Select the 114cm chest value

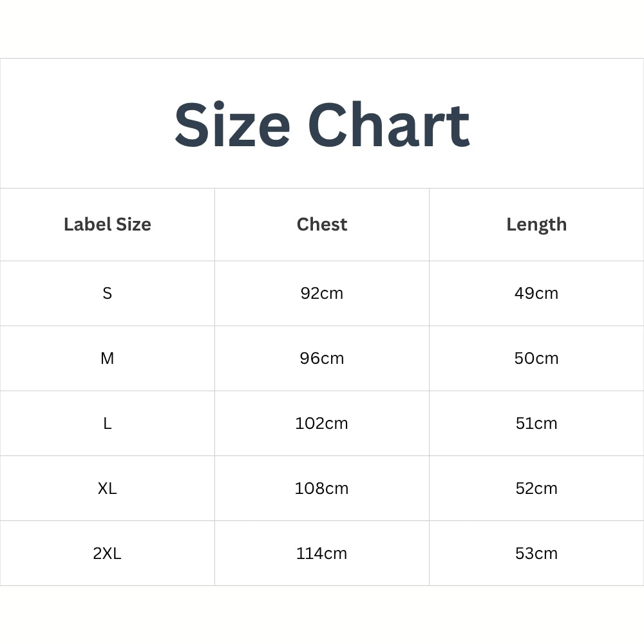coord(322,554)
